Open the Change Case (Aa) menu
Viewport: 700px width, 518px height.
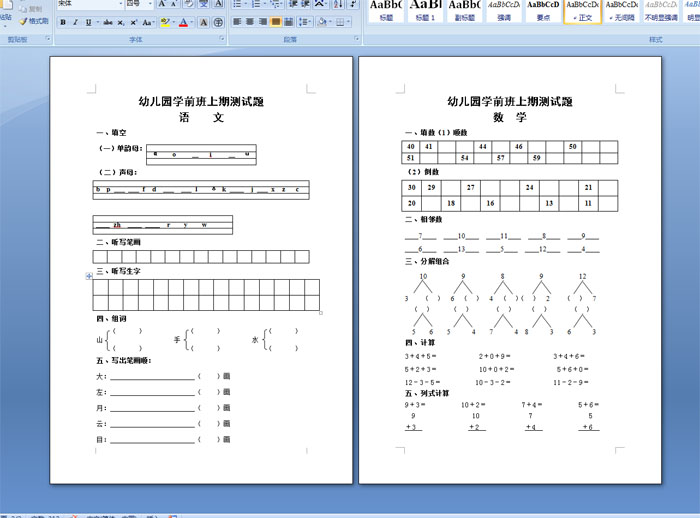148,22
